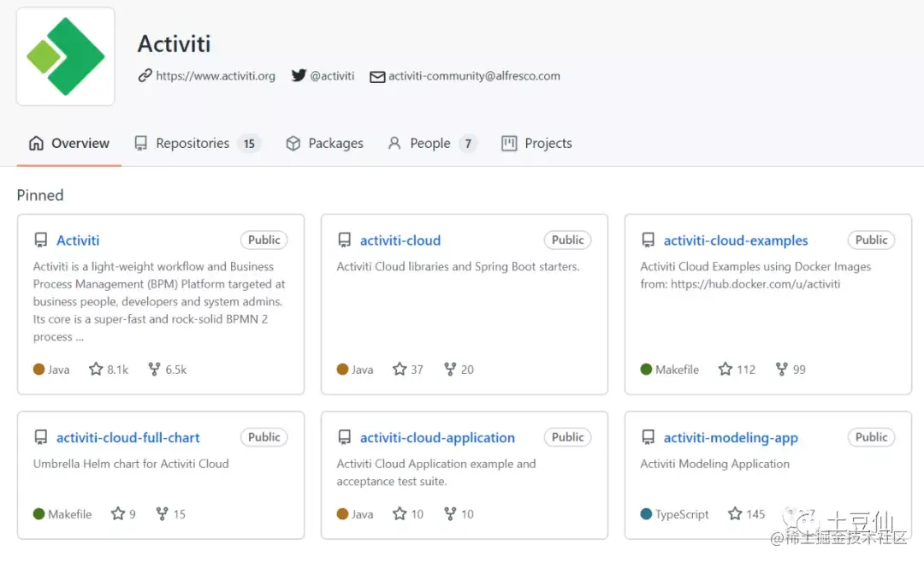
Task: Open the activiti-modeling-app repository
Action: [x=731, y=437]
